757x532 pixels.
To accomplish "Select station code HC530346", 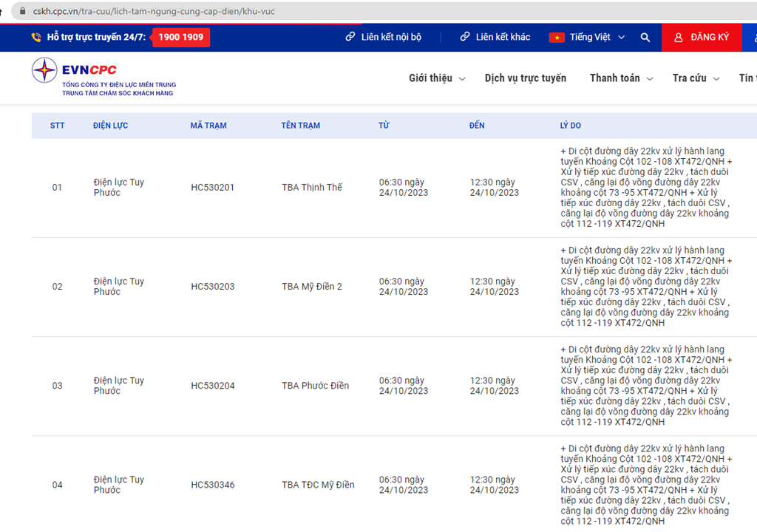I will point(212,485).
